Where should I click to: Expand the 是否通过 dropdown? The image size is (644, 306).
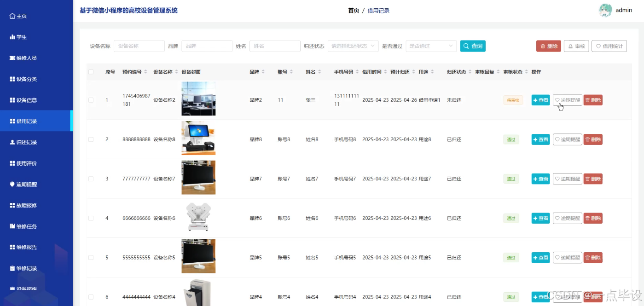pos(430,46)
